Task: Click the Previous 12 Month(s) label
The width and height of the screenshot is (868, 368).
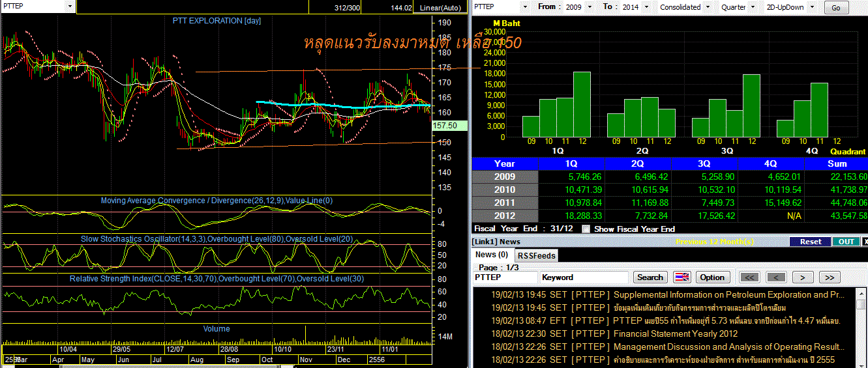Action: click(x=715, y=242)
